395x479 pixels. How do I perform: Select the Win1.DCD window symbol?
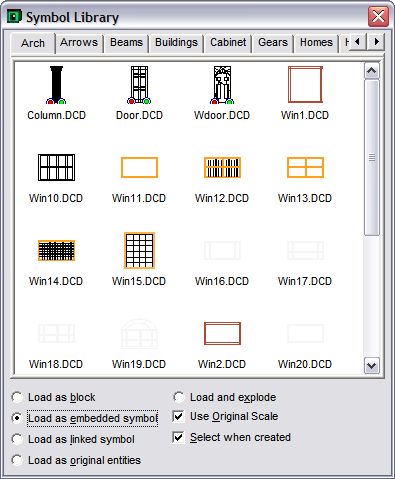pos(305,84)
